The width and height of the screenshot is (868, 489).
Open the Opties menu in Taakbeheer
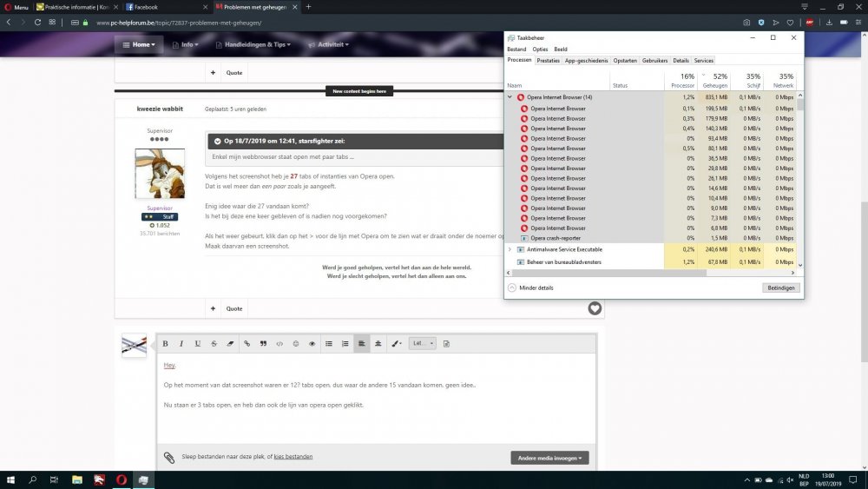[x=540, y=50]
